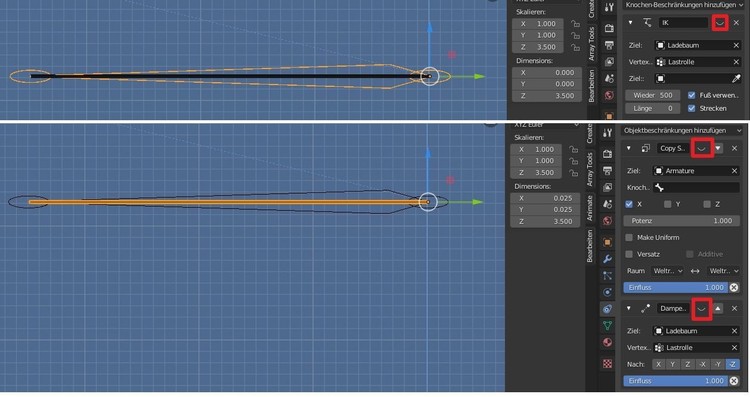Open the Texture checkerboard properties tab
The width and height of the screenshot is (750, 397).
[607, 364]
